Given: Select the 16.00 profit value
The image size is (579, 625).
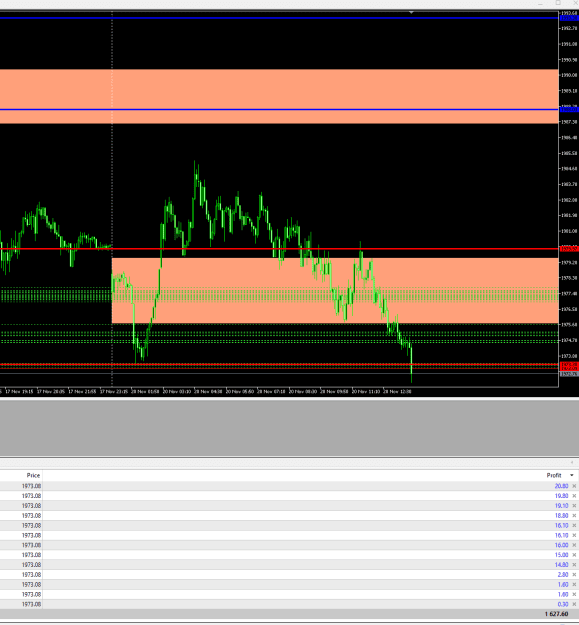Looking at the screenshot, I should (561, 545).
